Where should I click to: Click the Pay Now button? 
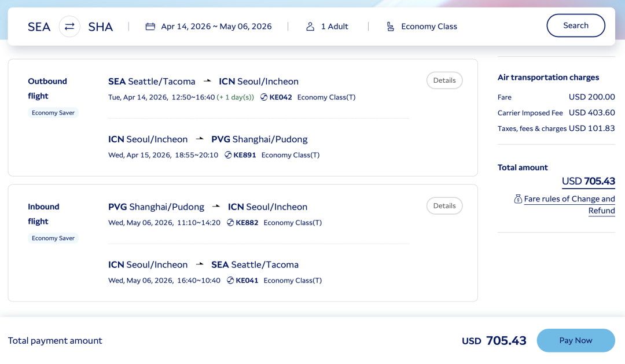(575, 341)
